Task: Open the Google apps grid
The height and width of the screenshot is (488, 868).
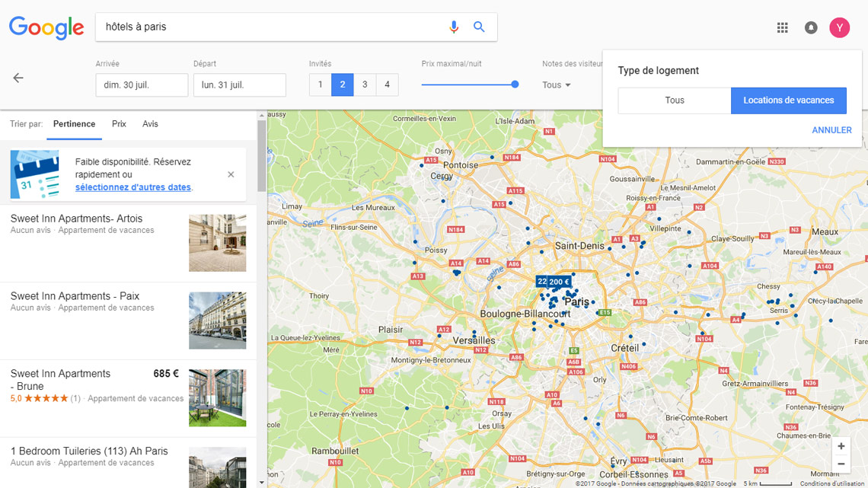Action: [x=782, y=27]
